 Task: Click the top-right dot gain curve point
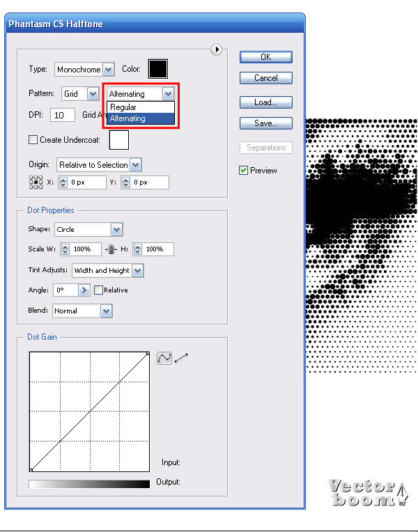148,354
